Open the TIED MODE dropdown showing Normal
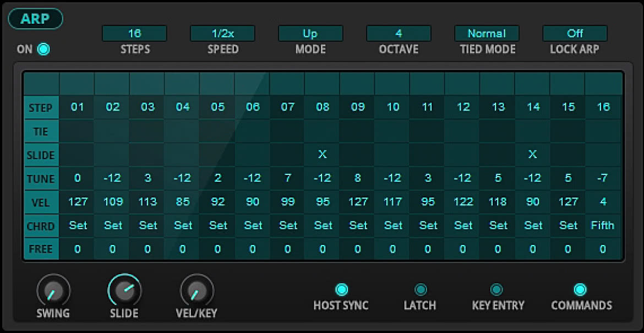Viewport: 644px width, 333px height. click(x=487, y=33)
